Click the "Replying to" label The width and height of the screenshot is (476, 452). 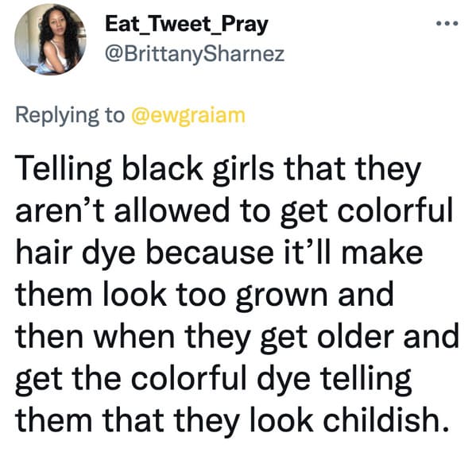click(70, 116)
